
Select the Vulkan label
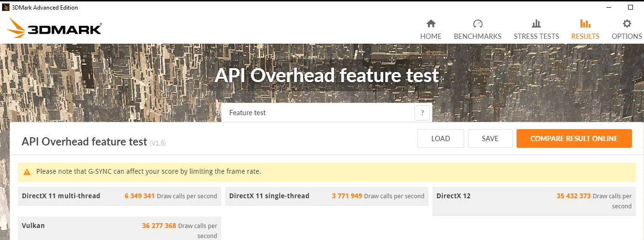point(33,226)
